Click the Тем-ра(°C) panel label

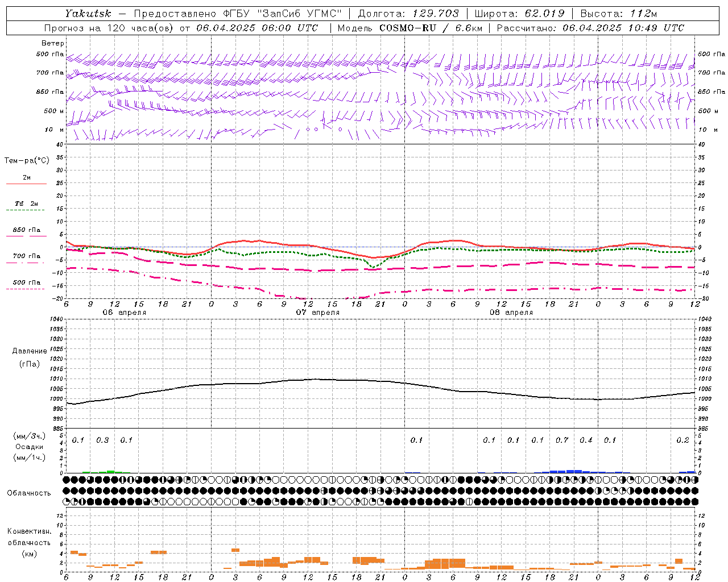(27, 160)
